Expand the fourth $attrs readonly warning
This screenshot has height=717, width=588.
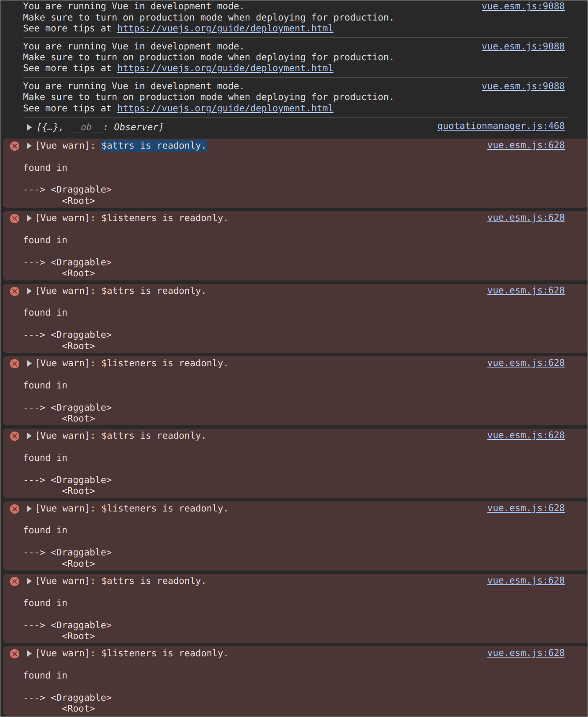tap(29, 581)
